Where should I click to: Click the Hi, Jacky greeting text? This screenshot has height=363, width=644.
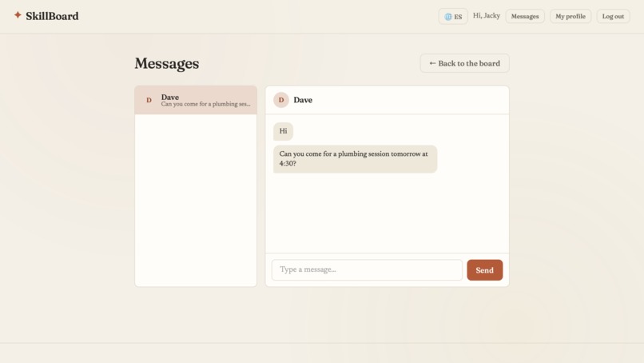coord(487,16)
